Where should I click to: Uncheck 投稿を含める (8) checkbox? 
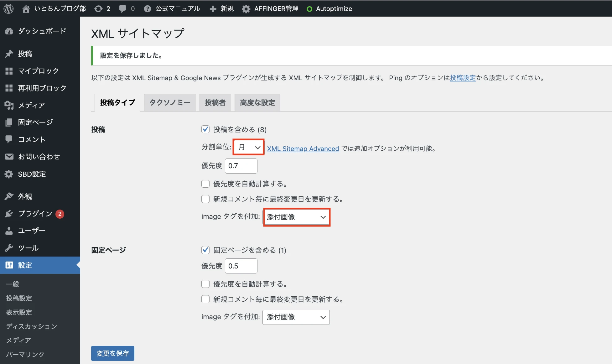(x=205, y=129)
